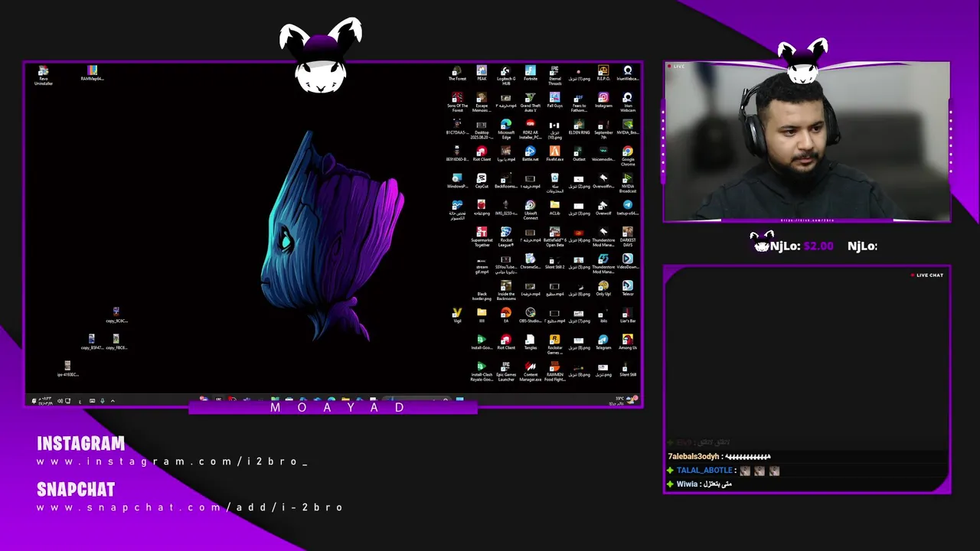Launch Overwolf desktop shortcut
Screen dimensions: 980x551
pyautogui.click(x=603, y=207)
